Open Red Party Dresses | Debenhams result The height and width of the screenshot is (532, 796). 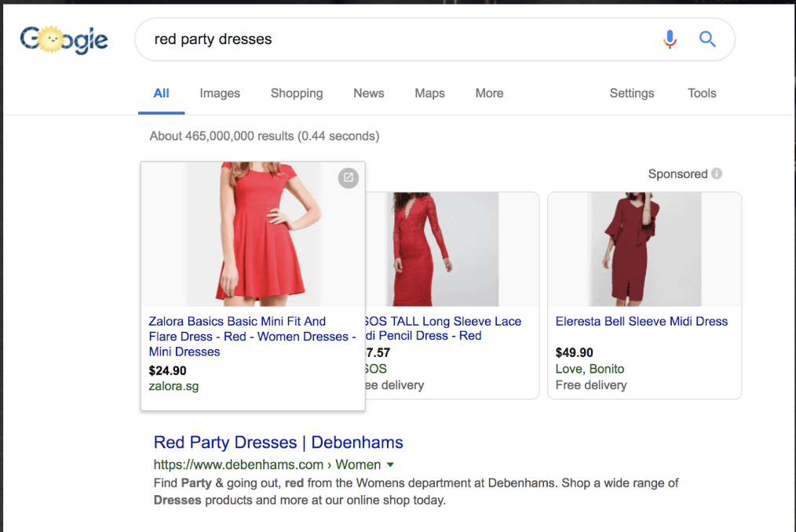click(278, 442)
